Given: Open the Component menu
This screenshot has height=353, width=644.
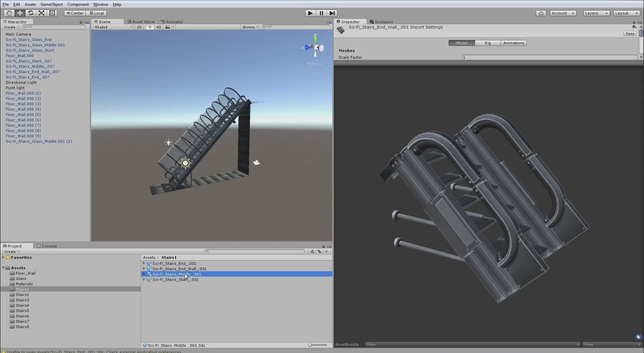Looking at the screenshot, I should (x=78, y=4).
